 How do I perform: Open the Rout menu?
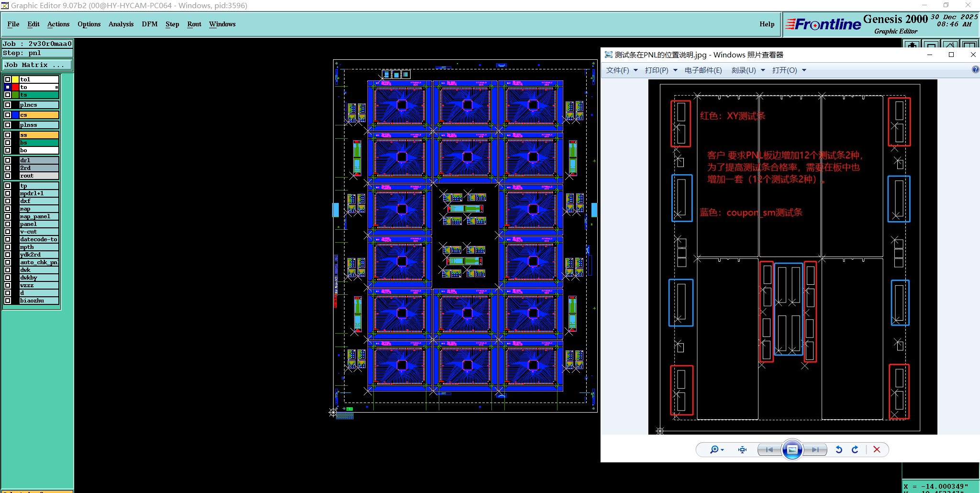coord(194,24)
